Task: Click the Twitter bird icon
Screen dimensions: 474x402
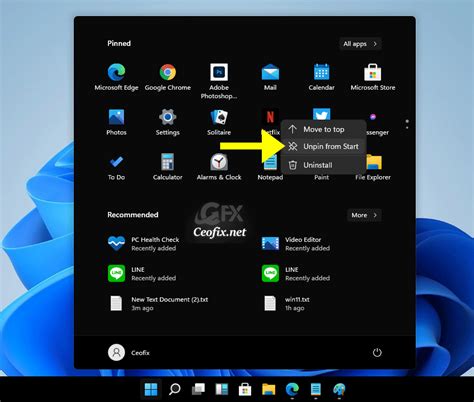Action: click(x=321, y=114)
